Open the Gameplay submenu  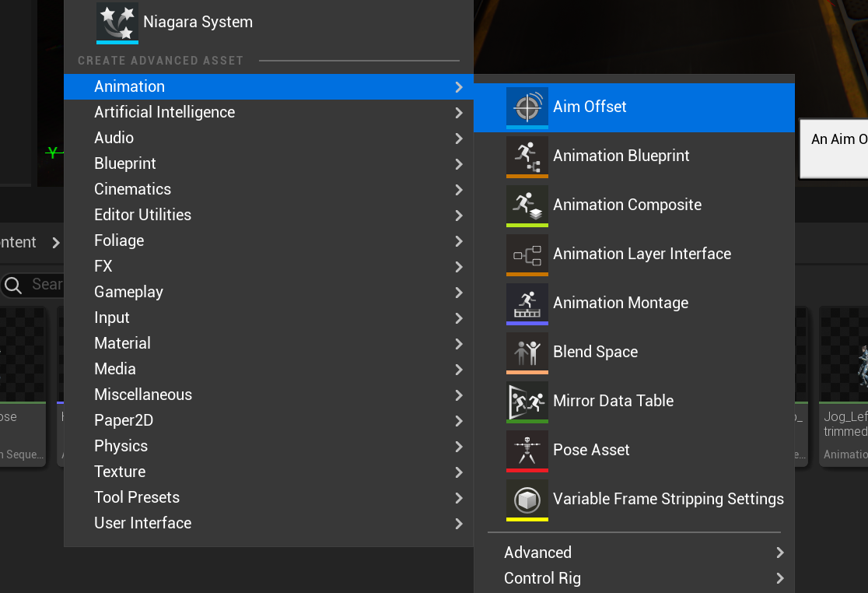pos(268,293)
